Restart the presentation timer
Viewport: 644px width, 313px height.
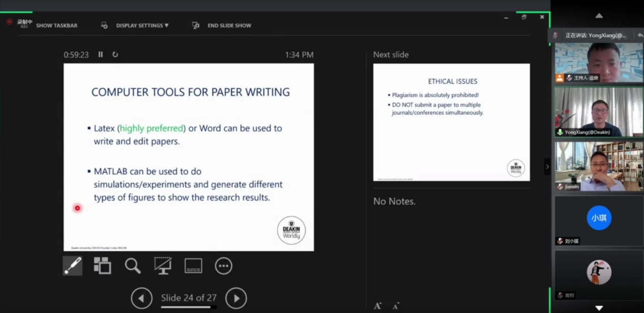pyautogui.click(x=115, y=54)
